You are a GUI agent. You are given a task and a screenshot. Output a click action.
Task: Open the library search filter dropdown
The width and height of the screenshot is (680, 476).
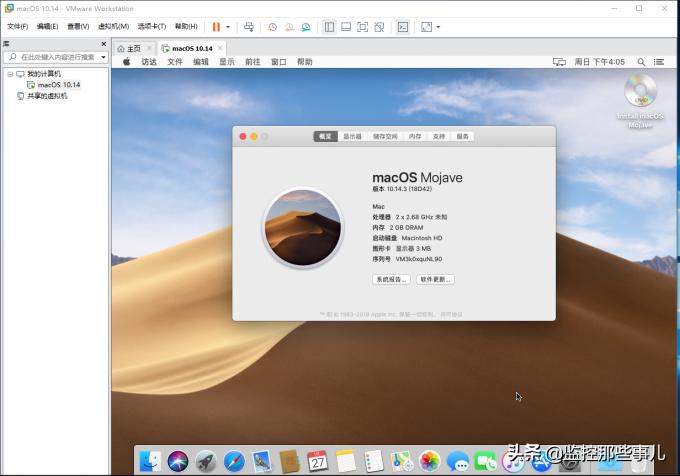click(x=104, y=57)
